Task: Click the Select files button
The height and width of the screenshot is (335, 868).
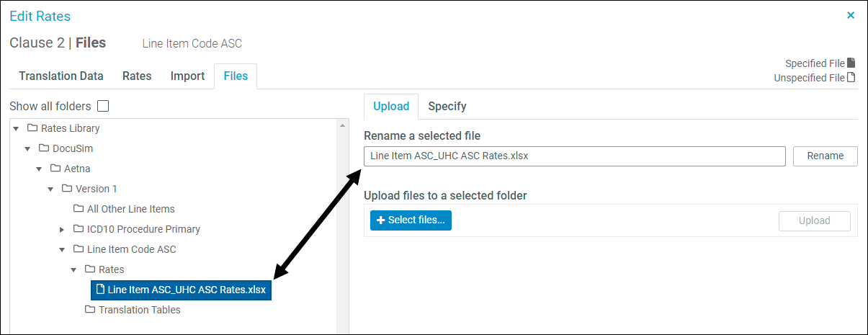Action: 411,220
